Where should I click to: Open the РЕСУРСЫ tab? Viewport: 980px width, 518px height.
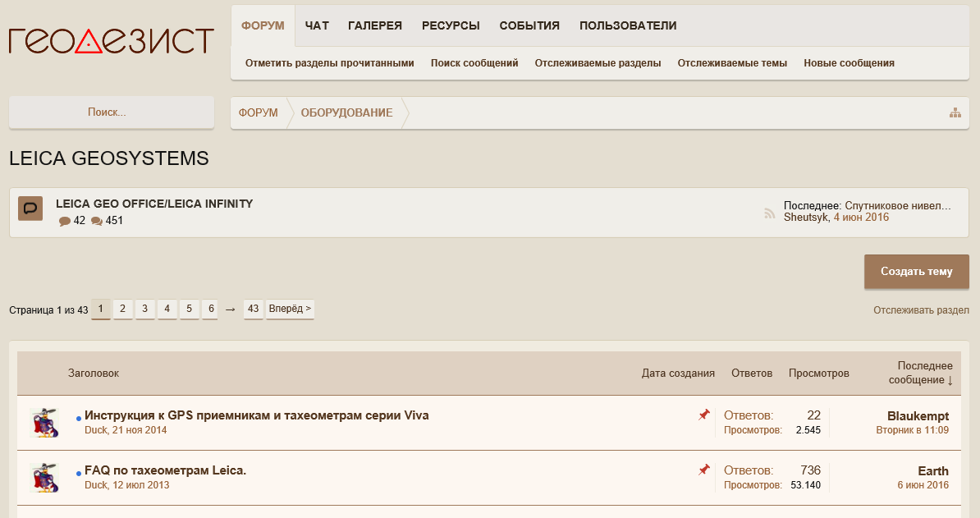click(451, 25)
